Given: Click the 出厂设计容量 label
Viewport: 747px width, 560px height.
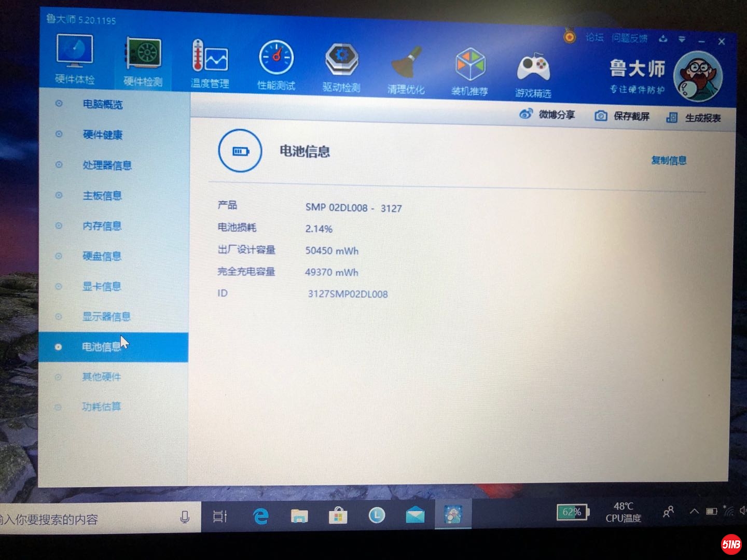Looking at the screenshot, I should click(246, 249).
